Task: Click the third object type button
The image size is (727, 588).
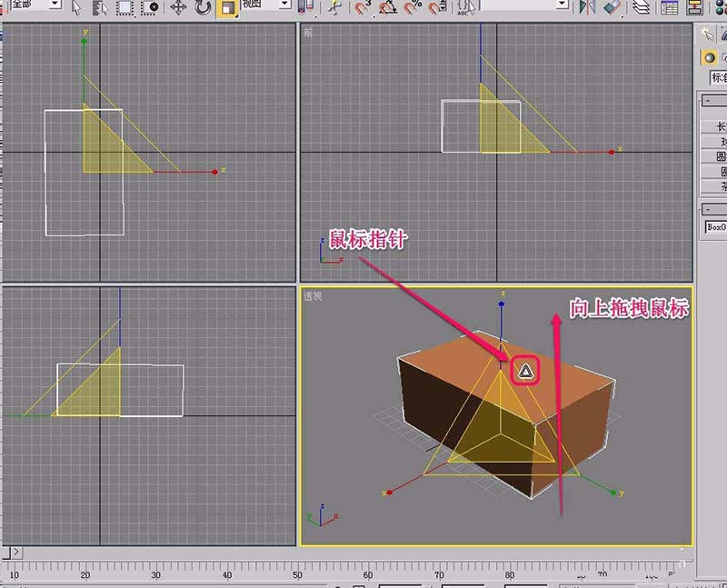Action: 713,156
